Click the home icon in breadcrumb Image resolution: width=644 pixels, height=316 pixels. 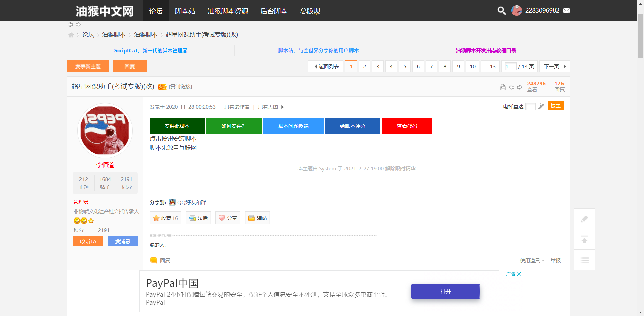[71, 35]
